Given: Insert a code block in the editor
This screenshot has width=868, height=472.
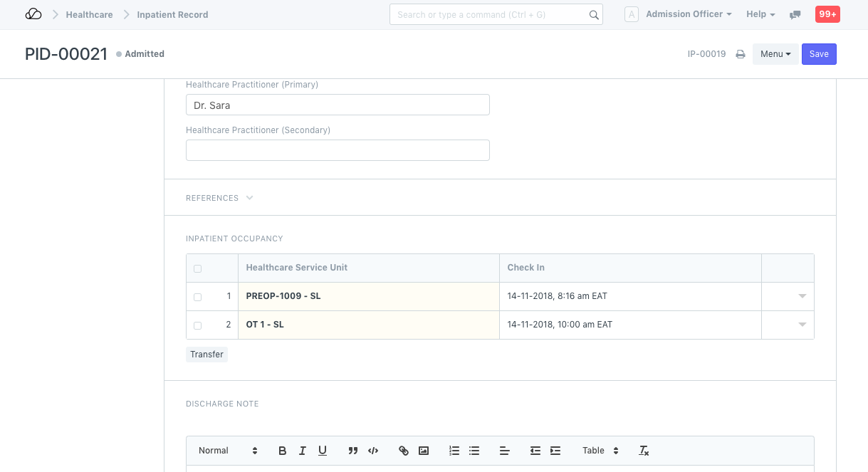Looking at the screenshot, I should (x=372, y=450).
